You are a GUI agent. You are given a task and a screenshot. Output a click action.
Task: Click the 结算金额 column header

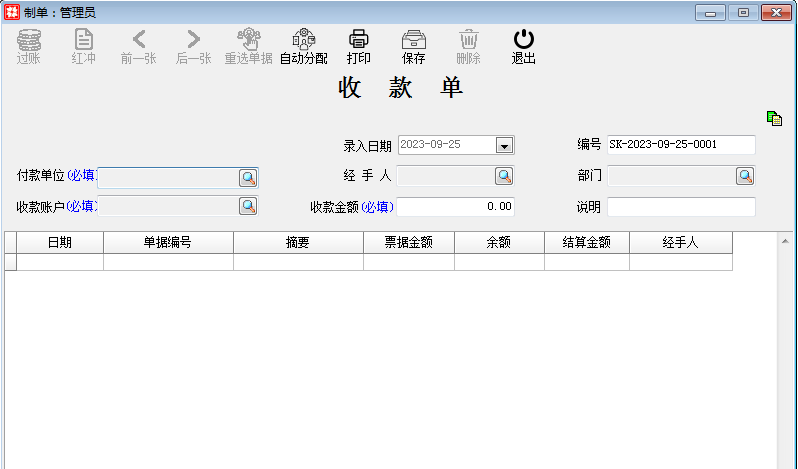pyautogui.click(x=586, y=243)
